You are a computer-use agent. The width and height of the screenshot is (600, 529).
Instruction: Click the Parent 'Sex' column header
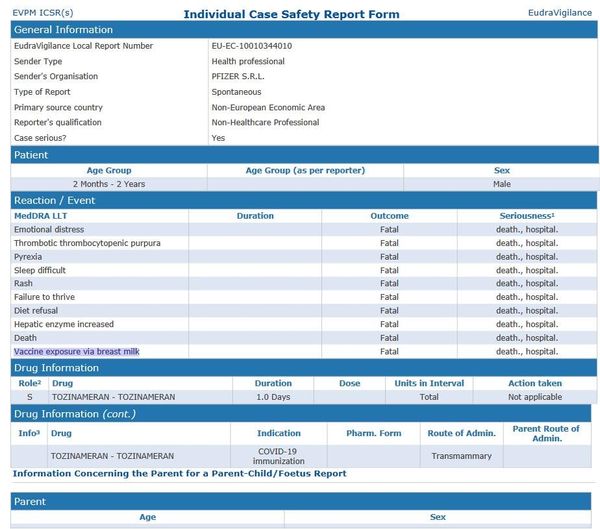pos(438,517)
